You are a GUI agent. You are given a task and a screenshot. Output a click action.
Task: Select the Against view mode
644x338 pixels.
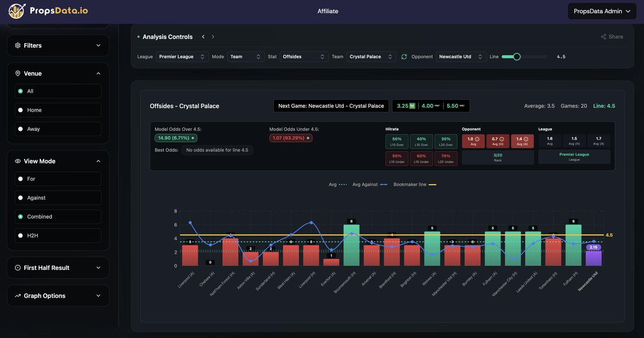pyautogui.click(x=58, y=198)
